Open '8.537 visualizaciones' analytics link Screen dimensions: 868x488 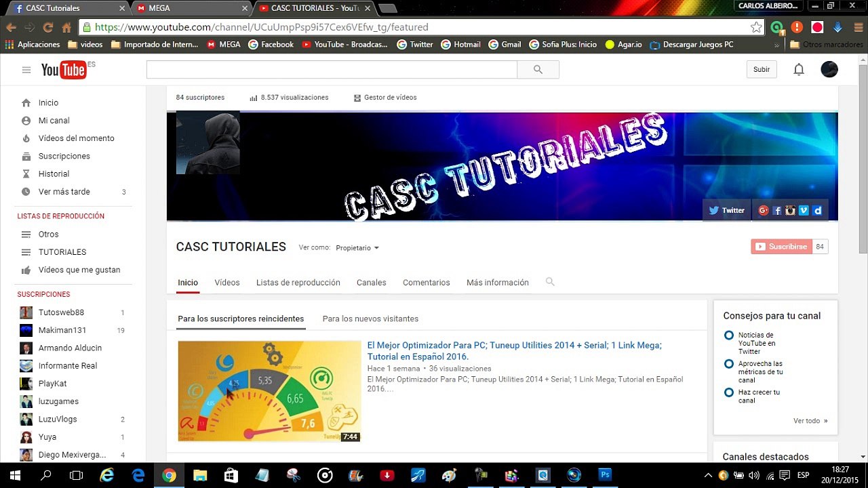pos(289,98)
